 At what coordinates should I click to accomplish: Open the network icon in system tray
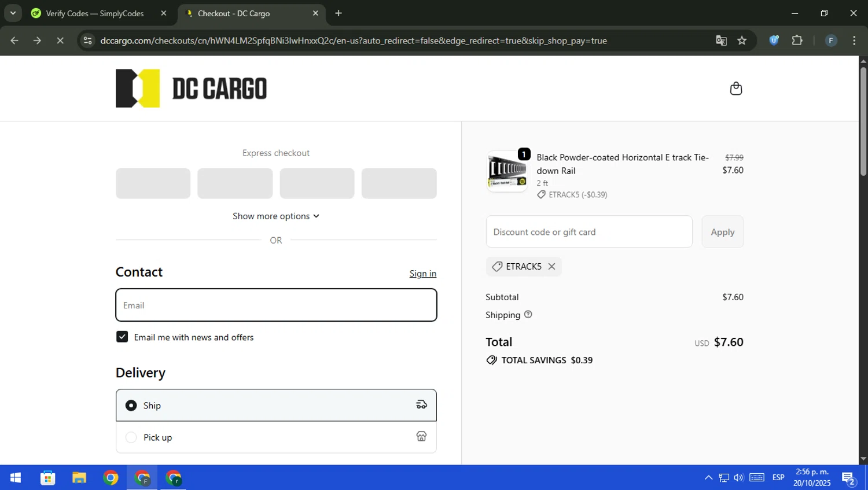[724, 478]
